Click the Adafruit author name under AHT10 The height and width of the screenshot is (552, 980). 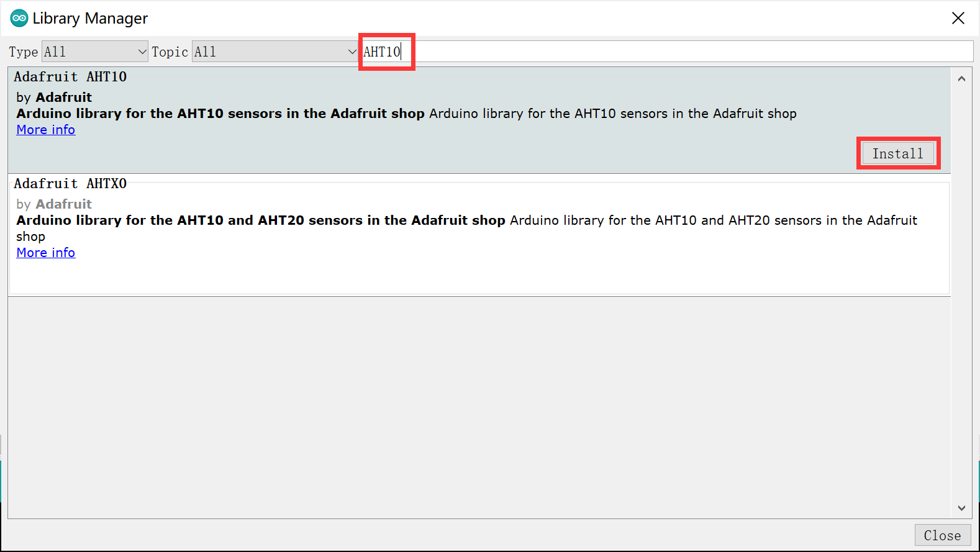(x=64, y=97)
